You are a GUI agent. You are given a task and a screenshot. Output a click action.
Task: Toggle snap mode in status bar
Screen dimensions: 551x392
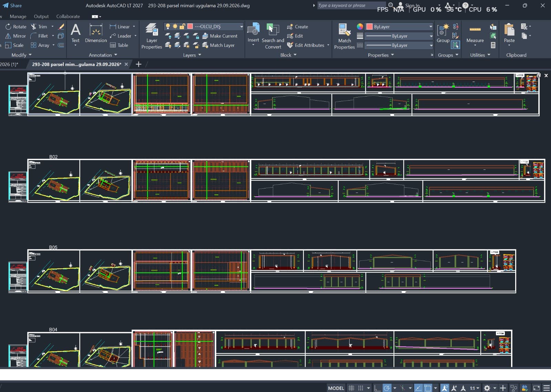pos(361,388)
